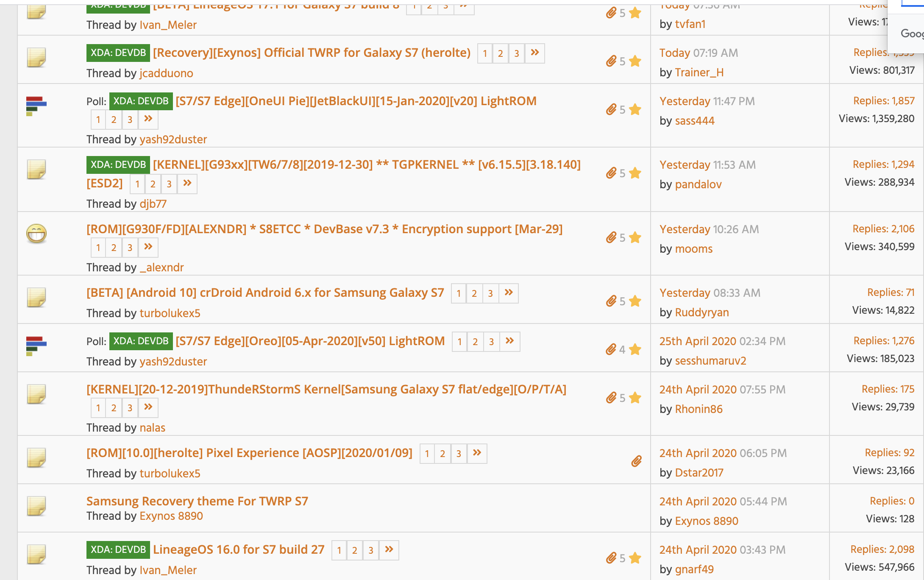Click the XDA: DEVDB tag on the TGPKERNEL thread
Viewport: 924px width, 580px height.
coord(118,165)
